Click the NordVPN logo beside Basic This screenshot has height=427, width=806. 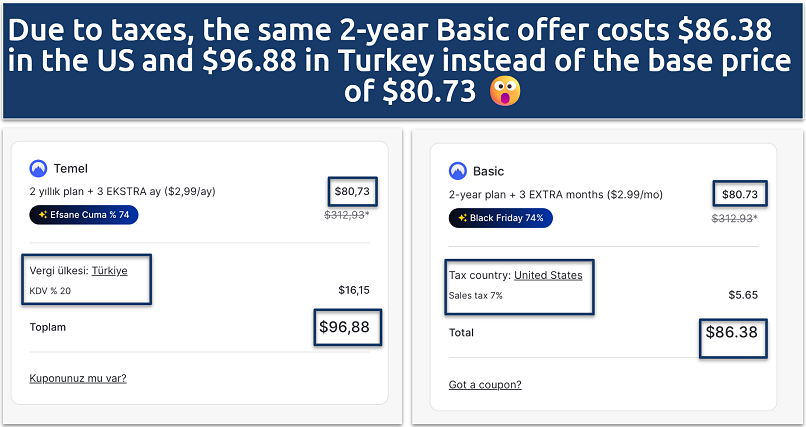458,171
